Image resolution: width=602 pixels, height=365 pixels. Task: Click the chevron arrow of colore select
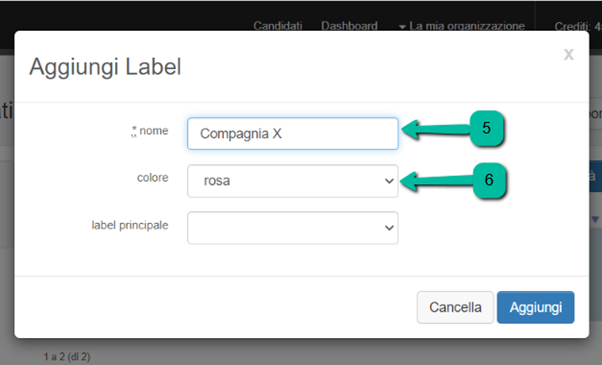pyautogui.click(x=389, y=181)
